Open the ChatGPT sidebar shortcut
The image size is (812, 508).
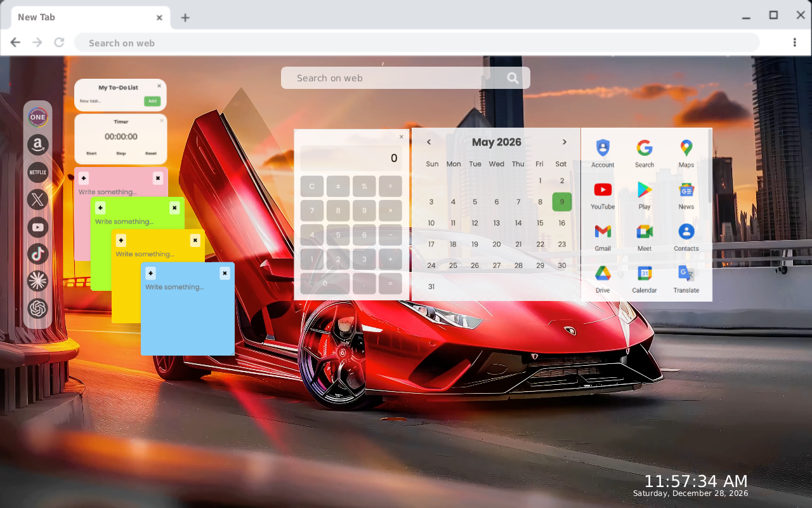(38, 309)
